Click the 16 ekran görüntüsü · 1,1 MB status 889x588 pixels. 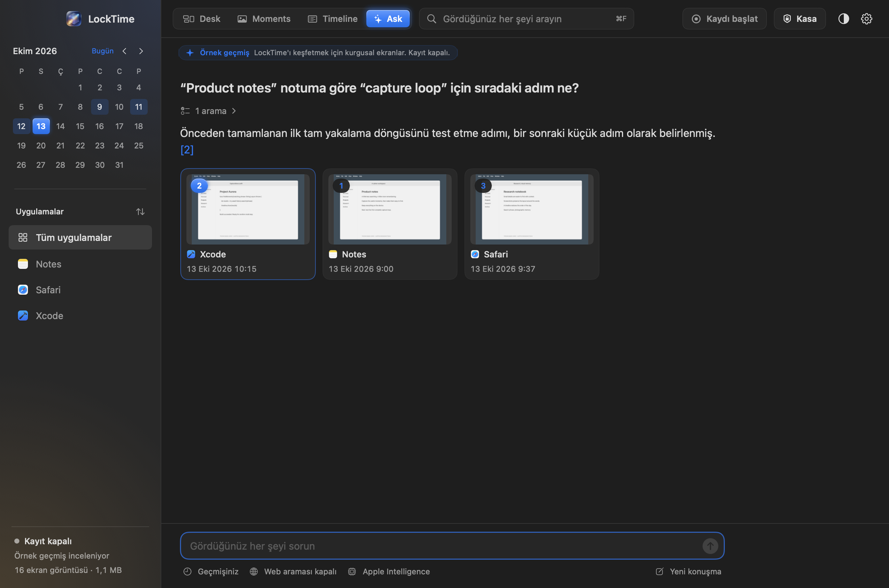68,570
